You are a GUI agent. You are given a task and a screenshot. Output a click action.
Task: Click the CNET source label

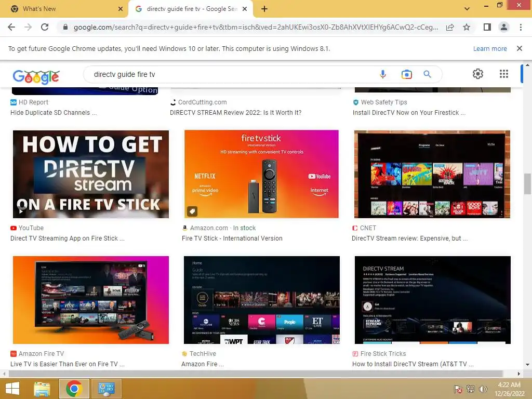tap(368, 228)
